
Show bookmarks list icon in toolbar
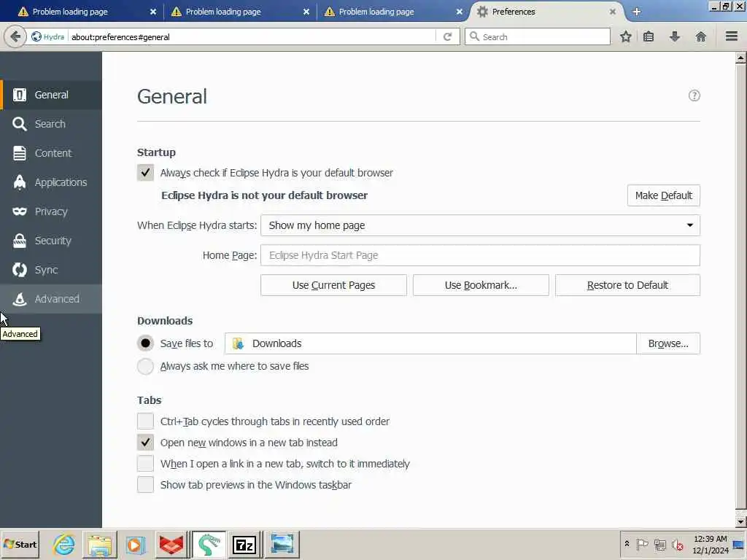[x=649, y=36]
